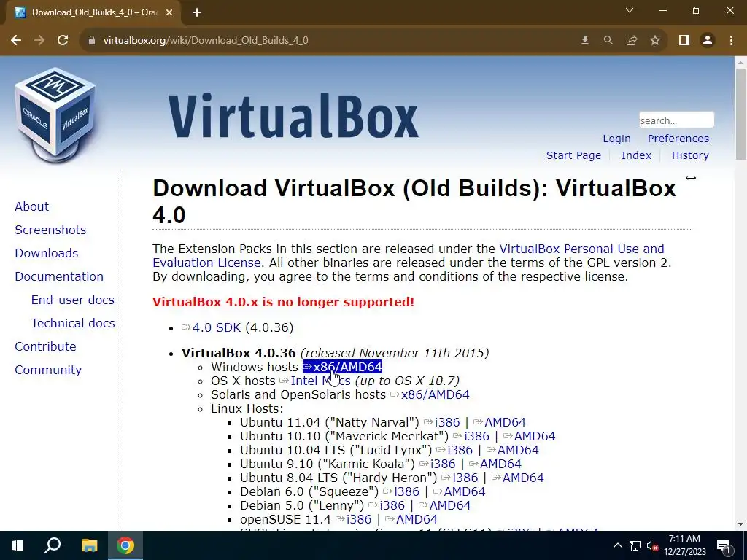Click the address bar URL

click(x=205, y=41)
